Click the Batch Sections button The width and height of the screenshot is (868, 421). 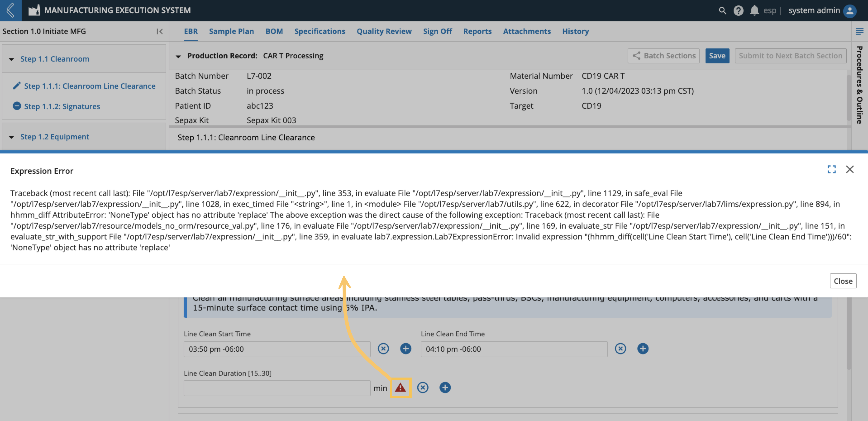coord(663,56)
